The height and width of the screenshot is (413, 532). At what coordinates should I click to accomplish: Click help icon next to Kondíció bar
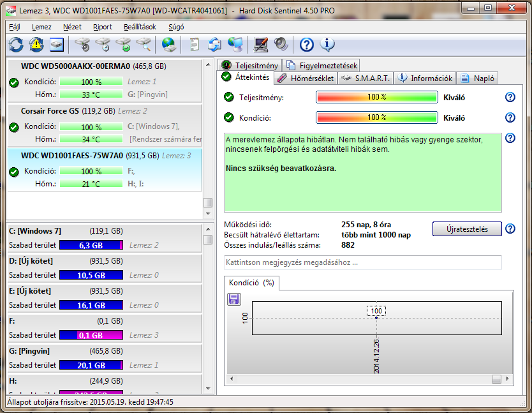click(x=510, y=117)
